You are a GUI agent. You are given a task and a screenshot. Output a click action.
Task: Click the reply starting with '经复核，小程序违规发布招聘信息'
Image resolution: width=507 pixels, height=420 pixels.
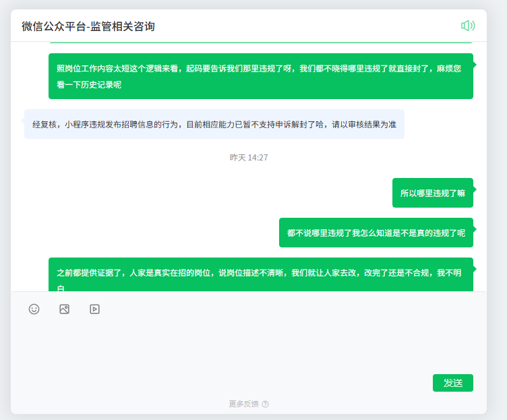tap(214, 124)
